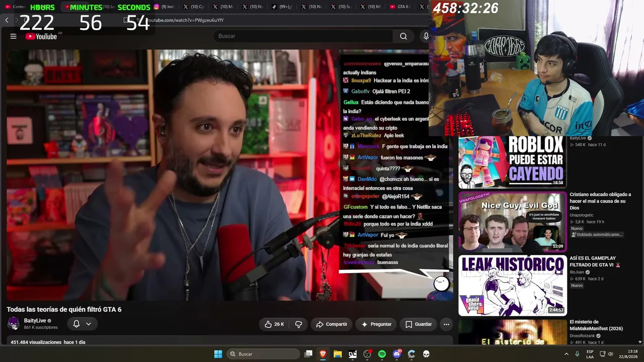
Task: Click the YouTube Buscar search field
Action: point(303,36)
